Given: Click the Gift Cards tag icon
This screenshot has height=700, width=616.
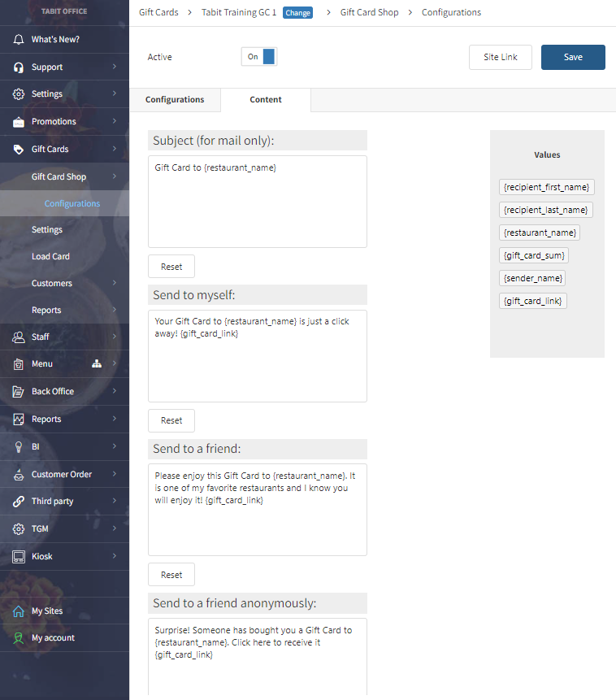Looking at the screenshot, I should (18, 150).
